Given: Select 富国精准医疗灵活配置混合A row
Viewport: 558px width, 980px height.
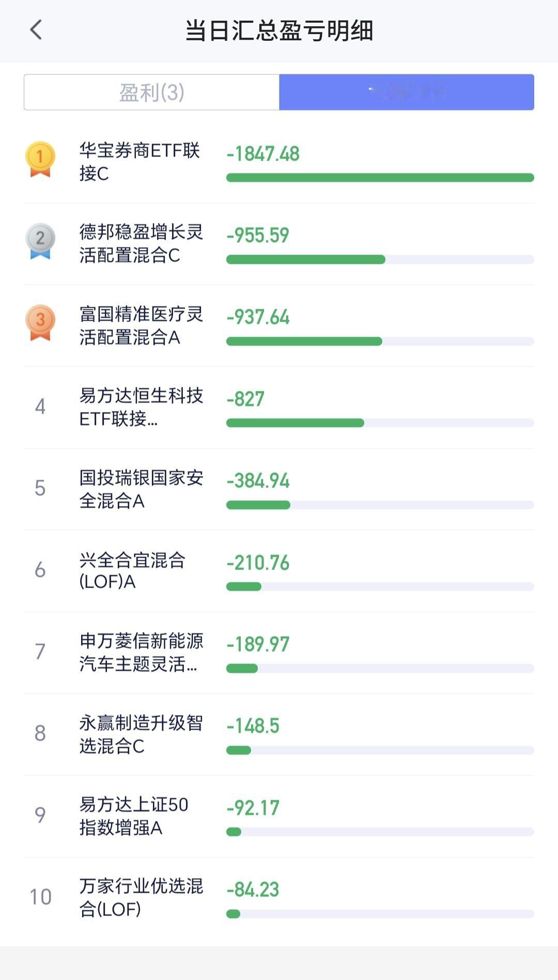Looking at the screenshot, I should pos(279,325).
